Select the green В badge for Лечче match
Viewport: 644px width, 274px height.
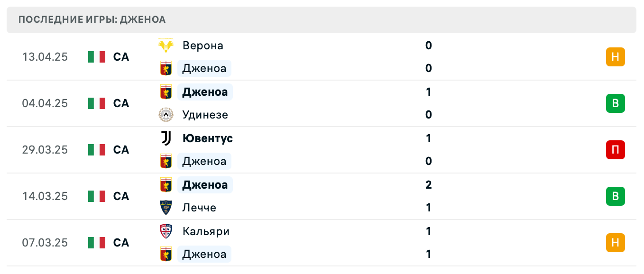tap(616, 196)
